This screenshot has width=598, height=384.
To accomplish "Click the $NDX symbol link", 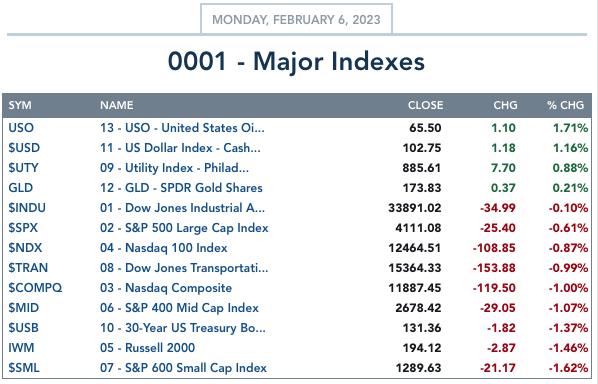I will pyautogui.click(x=25, y=248).
